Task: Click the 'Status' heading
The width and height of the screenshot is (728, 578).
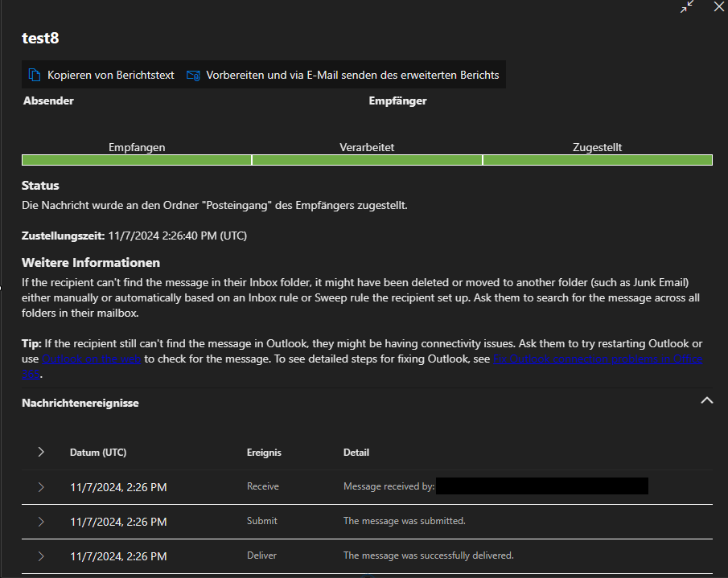Action: pyautogui.click(x=40, y=186)
